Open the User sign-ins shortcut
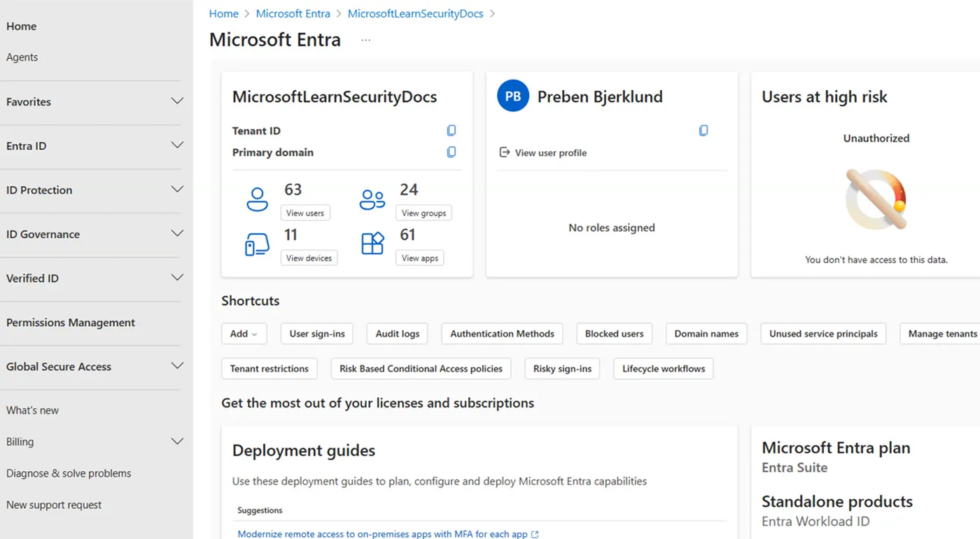Screen dimensions: 980x539 (317, 334)
